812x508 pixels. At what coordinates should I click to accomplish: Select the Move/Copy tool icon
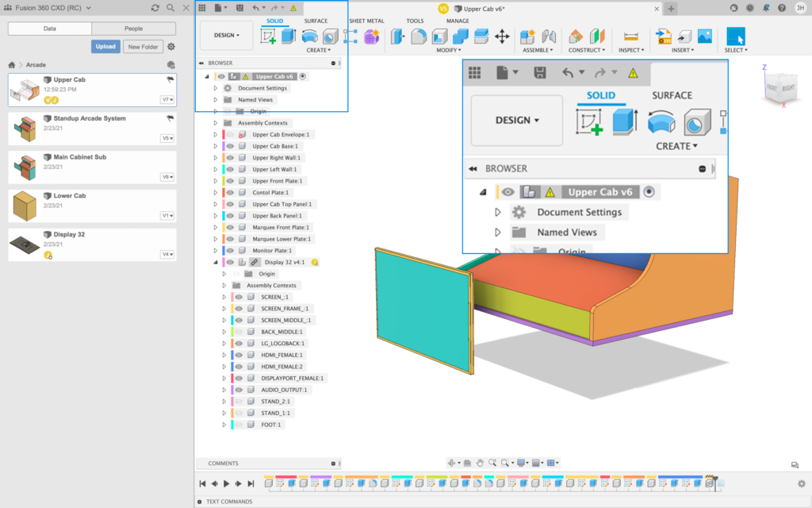click(x=502, y=37)
